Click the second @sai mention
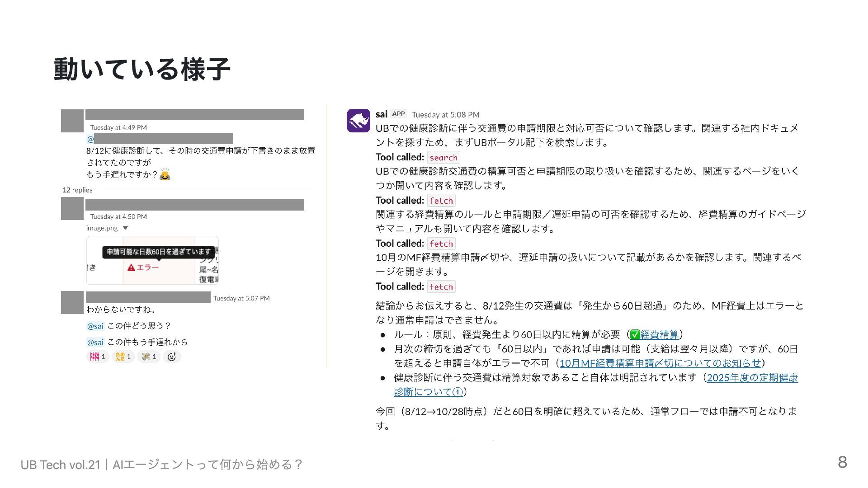The height and width of the screenshot is (488, 868). tap(95, 343)
